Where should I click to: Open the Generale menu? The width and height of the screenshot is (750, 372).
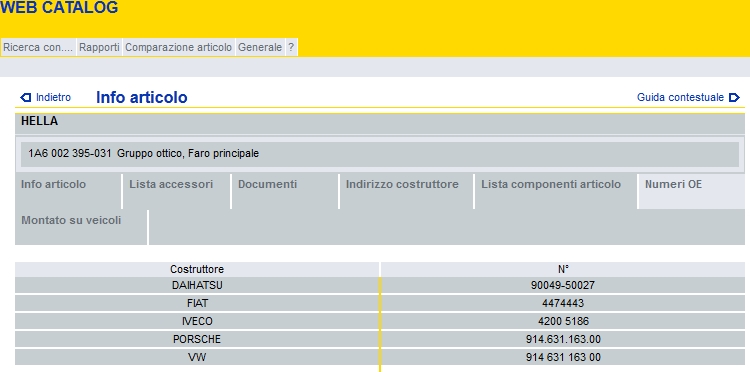point(260,47)
